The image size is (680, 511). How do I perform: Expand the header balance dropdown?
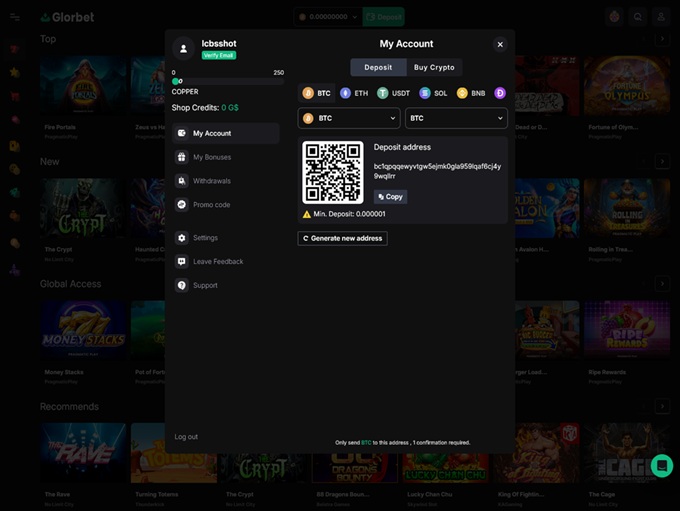328,17
